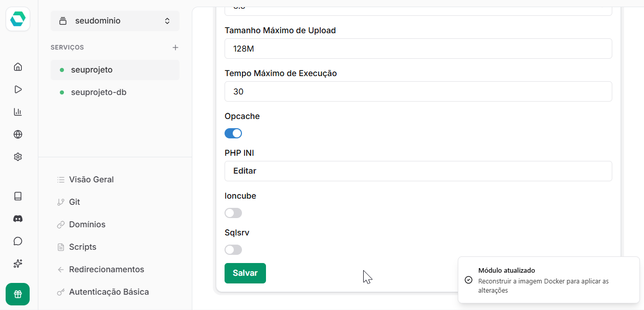644x310 pixels.
Task: Click the sparkles AI assistant icon
Action: [17, 263]
